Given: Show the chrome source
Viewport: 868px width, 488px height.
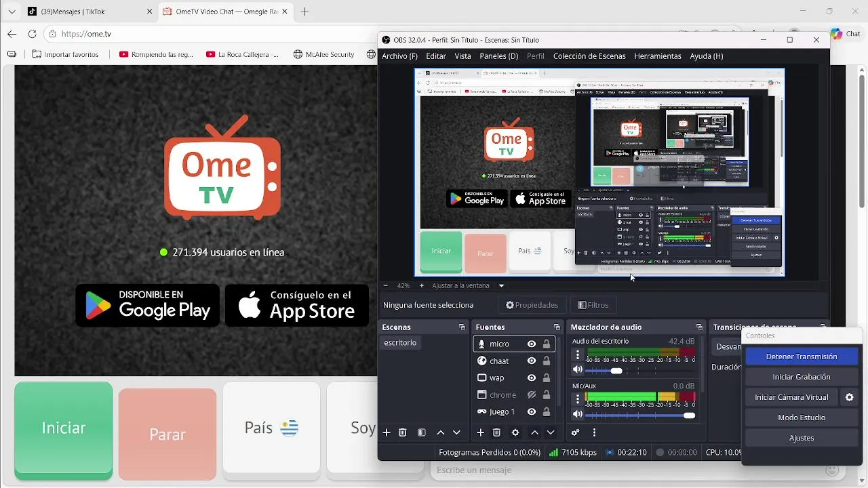Looking at the screenshot, I should pos(532,395).
